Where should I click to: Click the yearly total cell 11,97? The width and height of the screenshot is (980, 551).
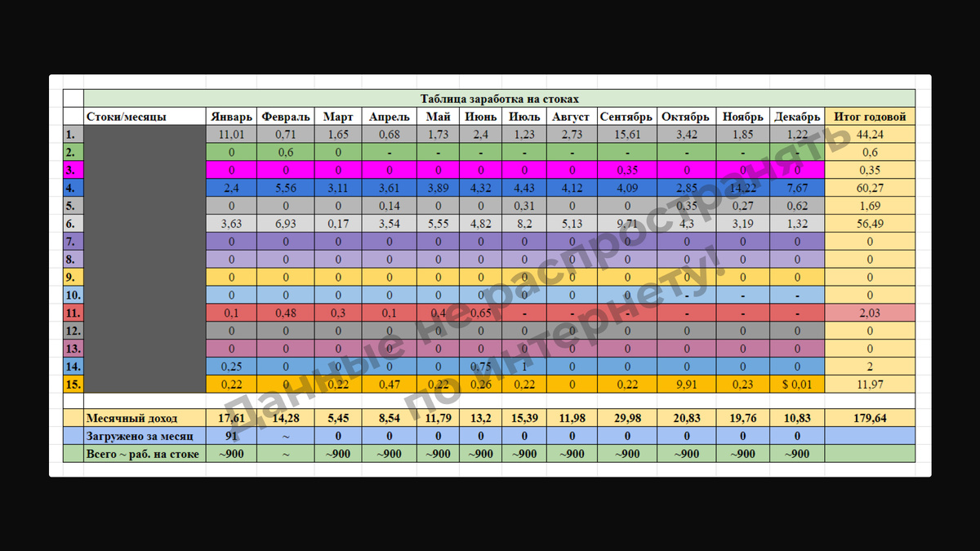tap(870, 384)
